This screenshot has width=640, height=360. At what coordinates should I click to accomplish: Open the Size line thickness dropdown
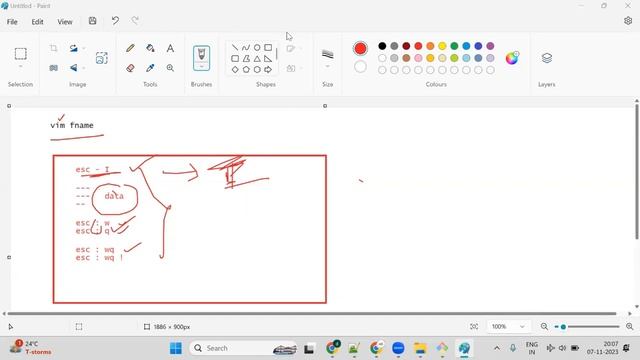point(327,58)
